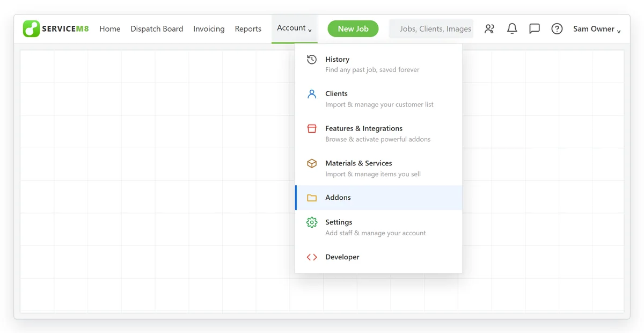Open Developer from the Account menu
This screenshot has width=644, height=333.
pyautogui.click(x=378, y=257)
